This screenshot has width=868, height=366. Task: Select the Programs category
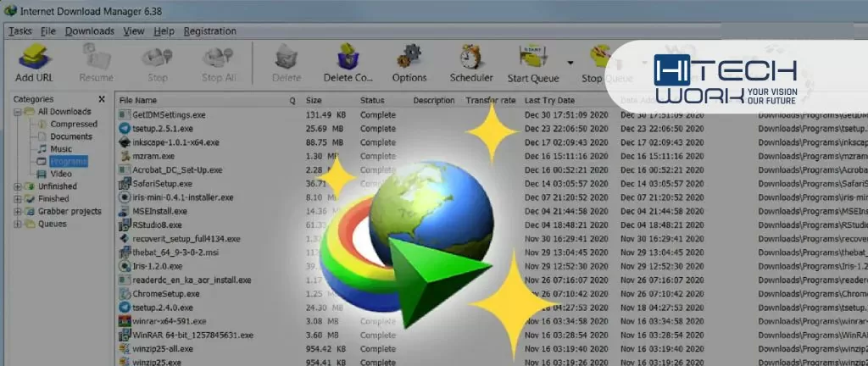pyautogui.click(x=68, y=162)
